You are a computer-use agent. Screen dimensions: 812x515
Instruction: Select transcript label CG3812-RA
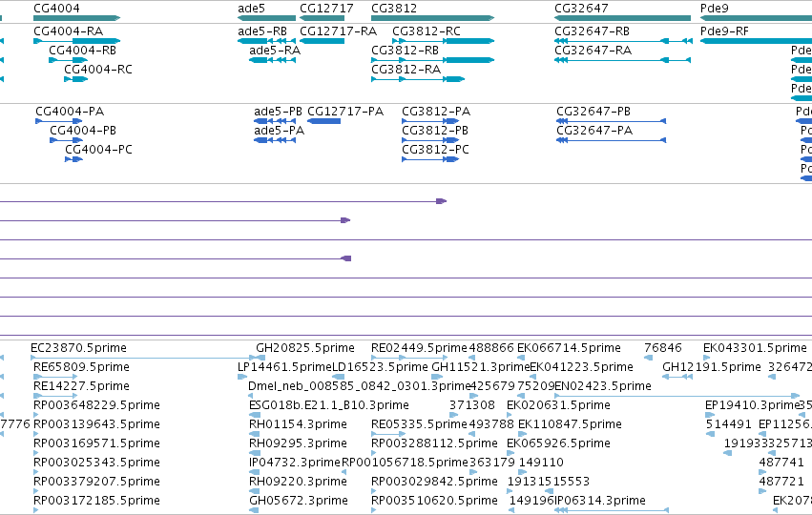406,70
